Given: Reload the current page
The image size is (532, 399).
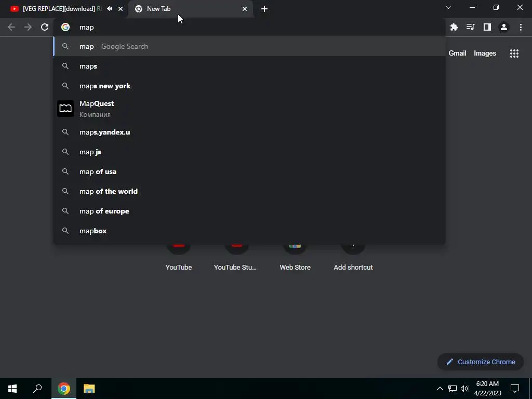Looking at the screenshot, I should (x=45, y=27).
